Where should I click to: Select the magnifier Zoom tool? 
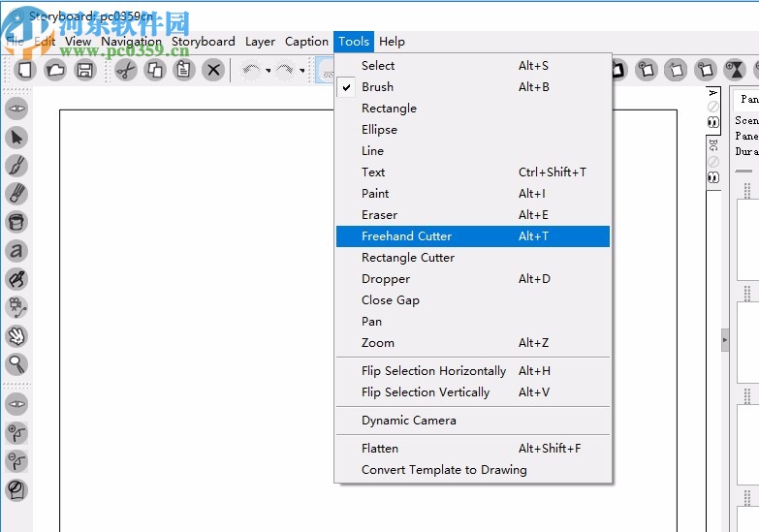point(16,364)
